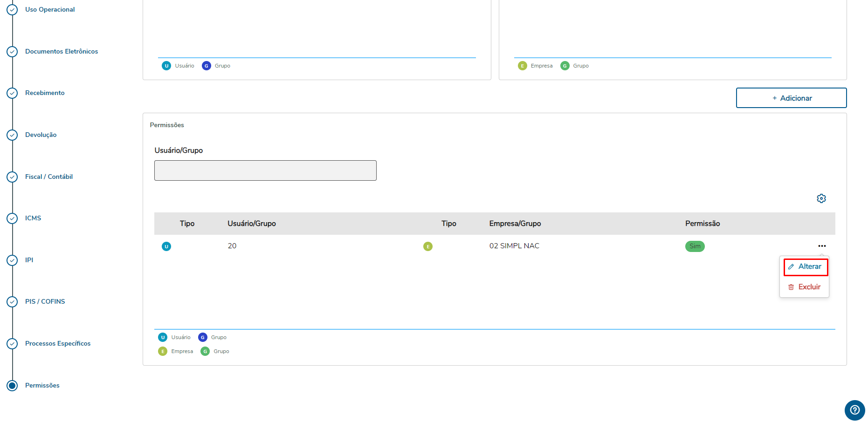
Task: Click the Devolução step check icon
Action: click(x=12, y=135)
